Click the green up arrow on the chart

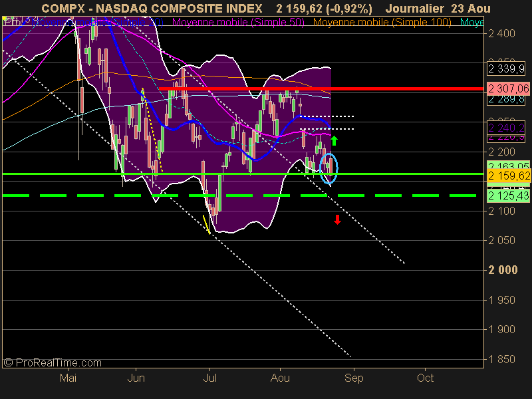[x=334, y=140]
